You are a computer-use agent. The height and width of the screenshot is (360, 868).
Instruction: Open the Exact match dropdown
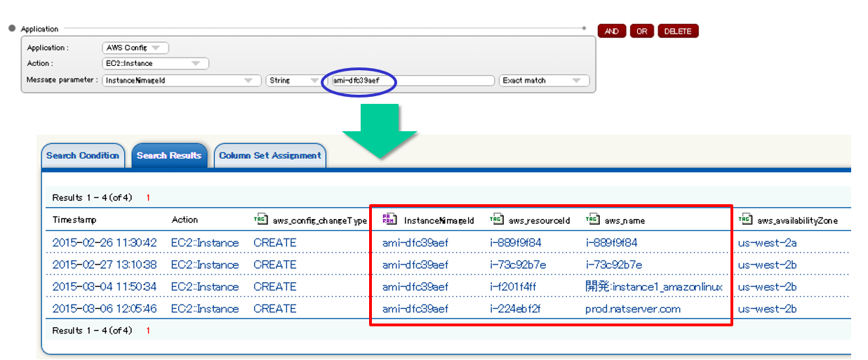click(544, 80)
